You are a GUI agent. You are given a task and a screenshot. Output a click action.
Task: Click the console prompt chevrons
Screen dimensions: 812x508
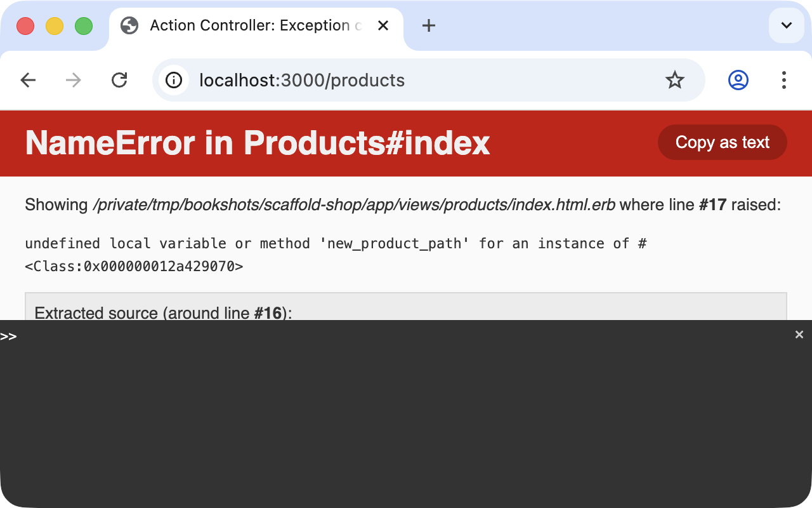tap(8, 337)
